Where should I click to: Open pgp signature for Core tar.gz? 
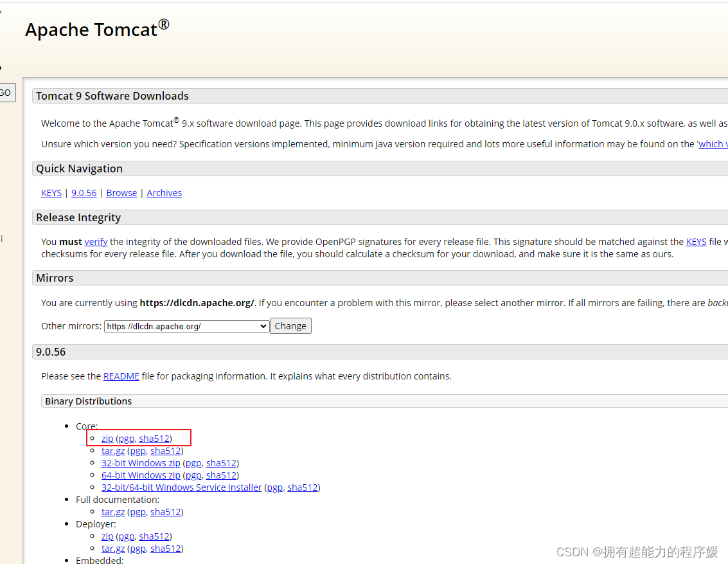(x=138, y=451)
